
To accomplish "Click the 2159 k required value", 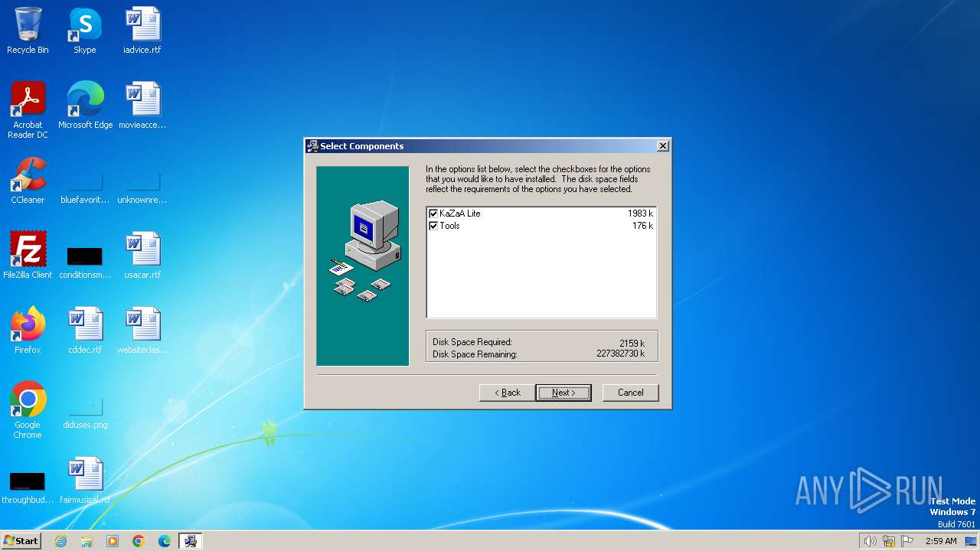I will tap(632, 344).
